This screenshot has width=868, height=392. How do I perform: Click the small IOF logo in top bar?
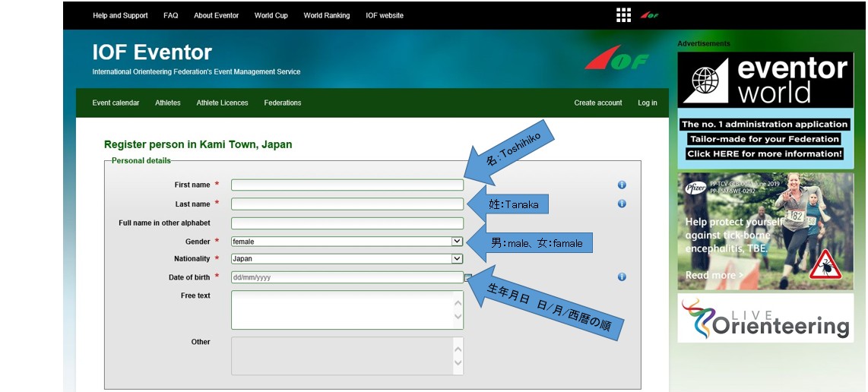click(x=649, y=15)
